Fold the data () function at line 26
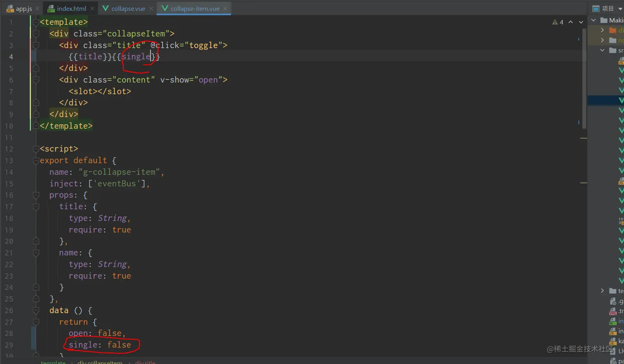This screenshot has width=624, height=364. [x=36, y=310]
